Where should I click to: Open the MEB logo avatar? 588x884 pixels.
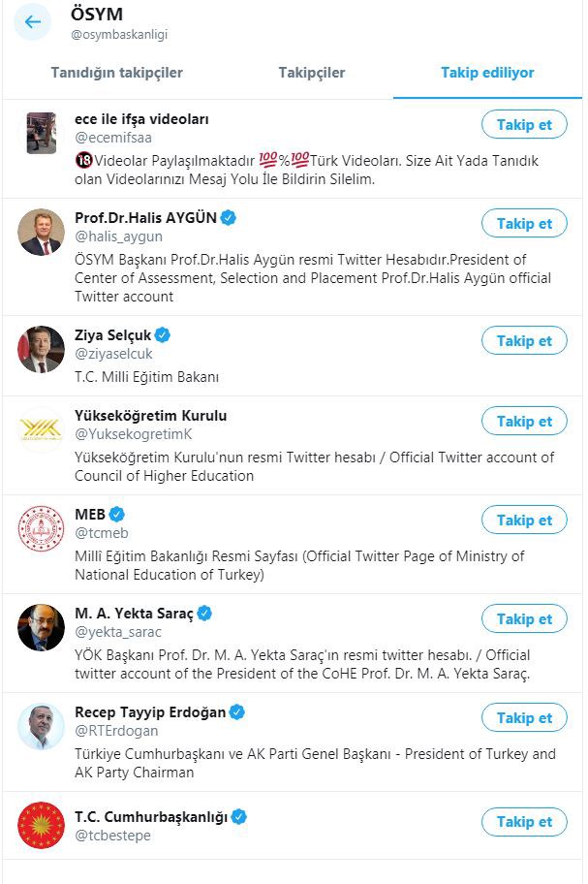click(41, 528)
